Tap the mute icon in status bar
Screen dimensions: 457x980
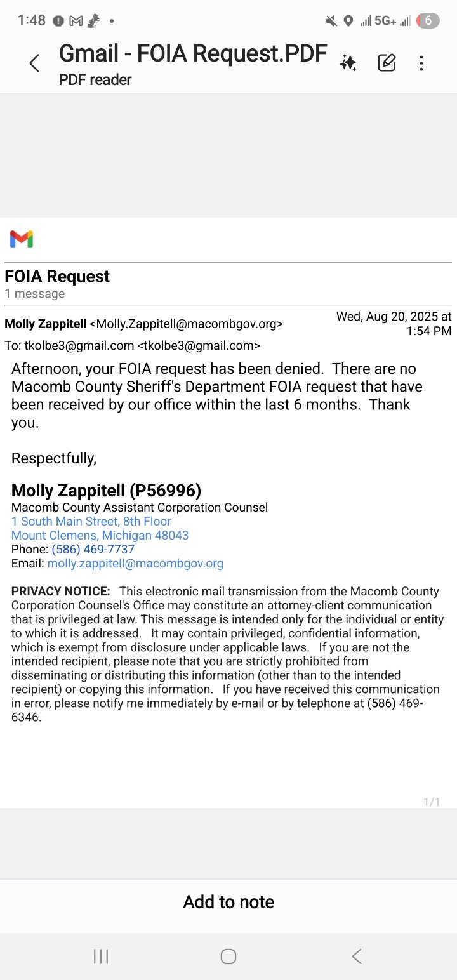click(331, 21)
